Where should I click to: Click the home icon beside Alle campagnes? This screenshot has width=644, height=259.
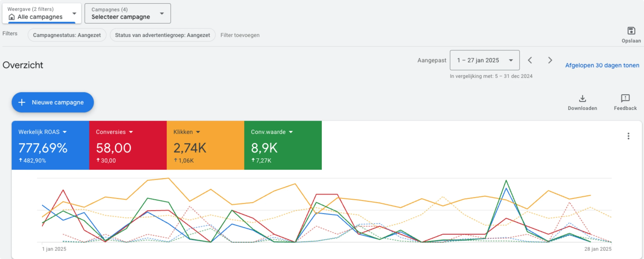coord(12,17)
